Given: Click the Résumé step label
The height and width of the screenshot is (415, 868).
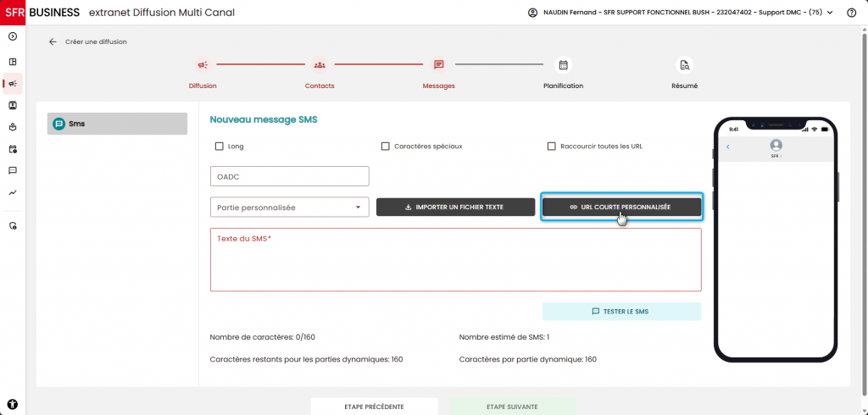Looking at the screenshot, I should tap(685, 86).
